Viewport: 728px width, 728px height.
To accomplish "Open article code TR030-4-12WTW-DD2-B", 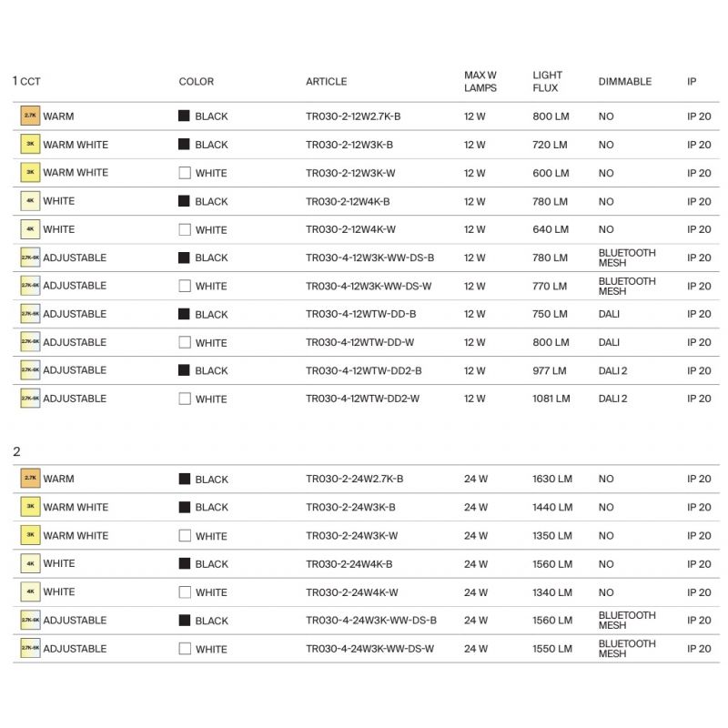I will [363, 370].
